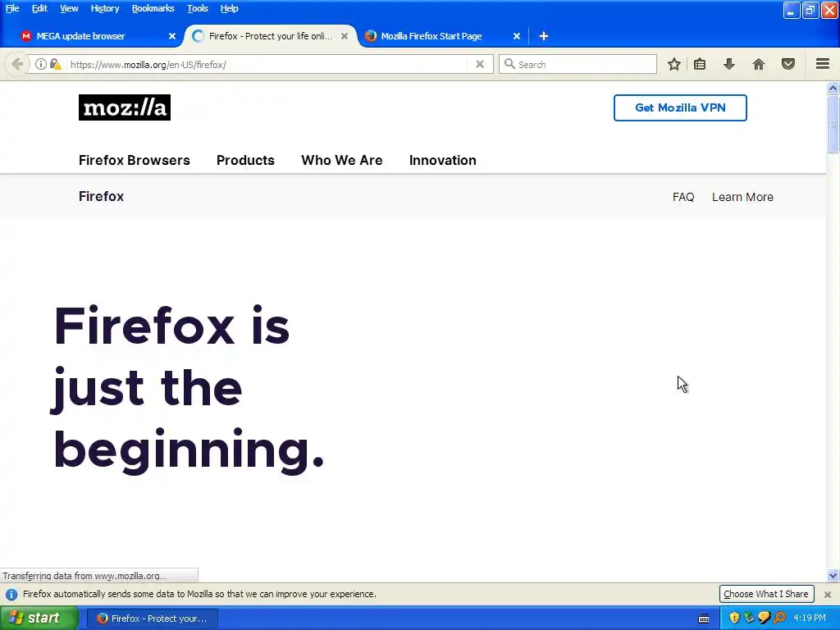Click the green arrows tray icon
Image resolution: width=840 pixels, height=630 pixels.
750,619
